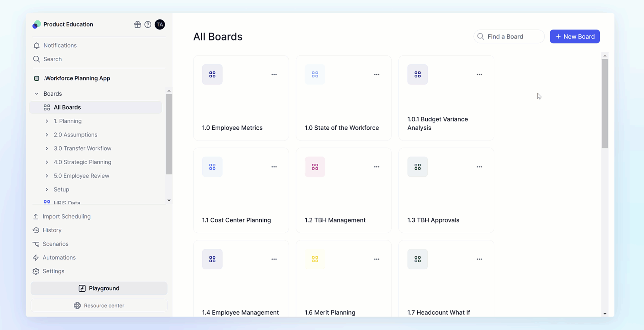The image size is (644, 330).
Task: Open more options for 1.0.1 Budget Variance Analysis
Action: (479, 74)
